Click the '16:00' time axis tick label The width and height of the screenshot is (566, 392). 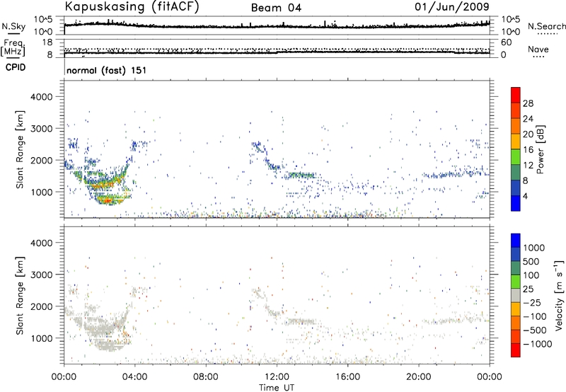(x=347, y=377)
